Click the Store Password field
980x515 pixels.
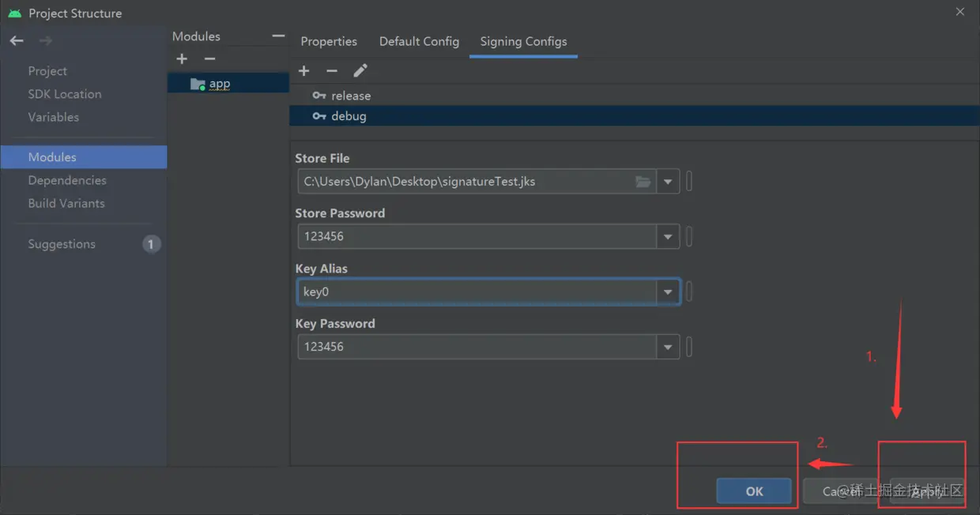point(477,236)
